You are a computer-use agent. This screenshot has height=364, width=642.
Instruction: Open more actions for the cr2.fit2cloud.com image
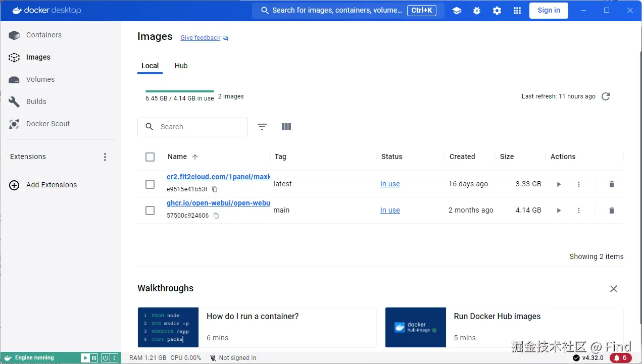click(x=579, y=184)
